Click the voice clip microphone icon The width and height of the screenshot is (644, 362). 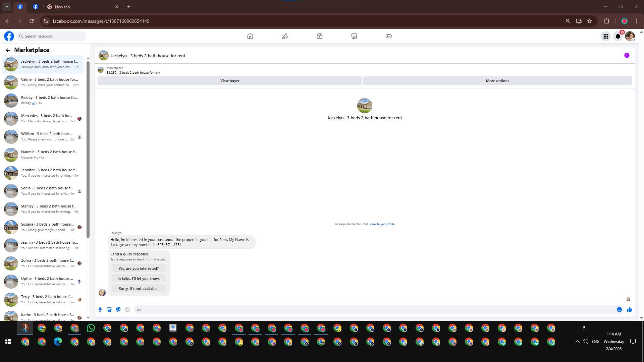pyautogui.click(x=100, y=309)
